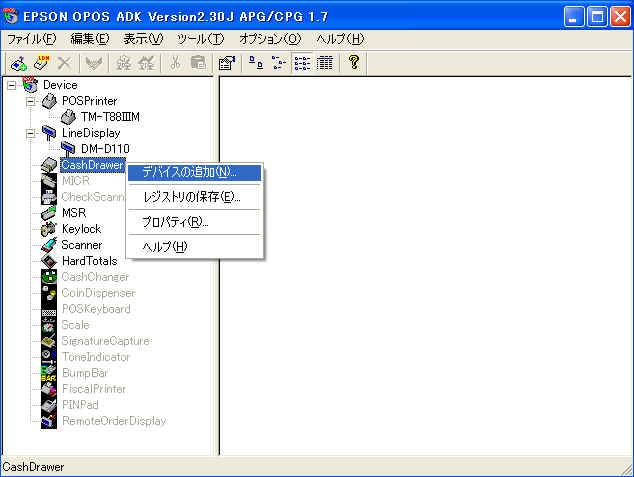Screen dimensions: 634x477
Task: Click the Keylock tree icon
Action: (49, 229)
